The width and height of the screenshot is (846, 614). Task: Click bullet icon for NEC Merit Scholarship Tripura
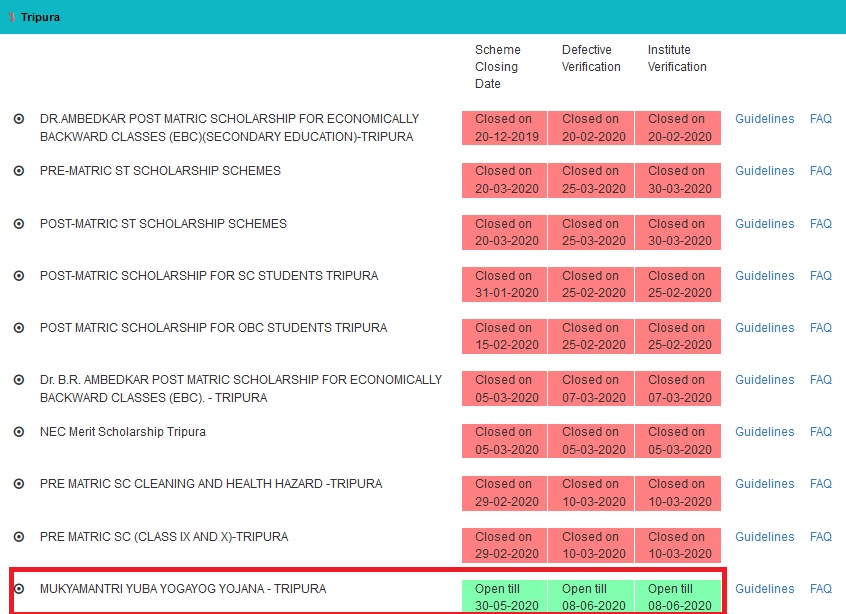coord(19,432)
